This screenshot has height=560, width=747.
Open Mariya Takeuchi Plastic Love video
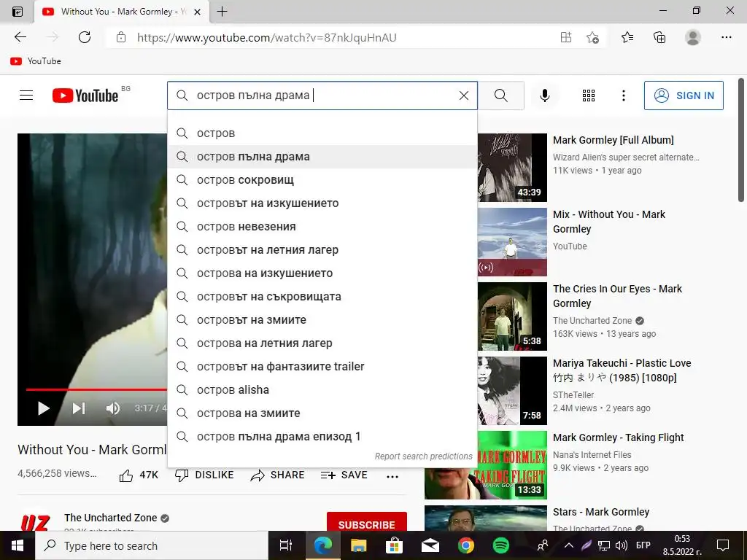pyautogui.click(x=622, y=370)
